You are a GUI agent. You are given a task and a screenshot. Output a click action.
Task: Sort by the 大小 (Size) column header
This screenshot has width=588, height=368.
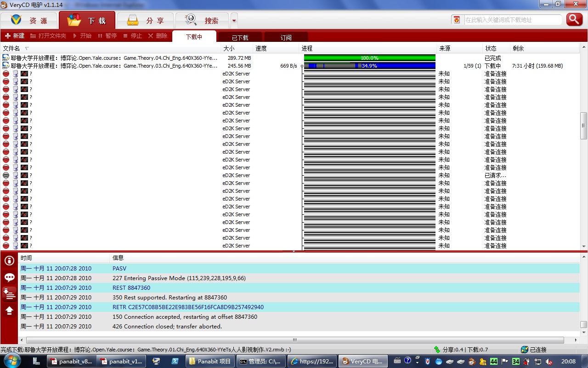[237, 48]
